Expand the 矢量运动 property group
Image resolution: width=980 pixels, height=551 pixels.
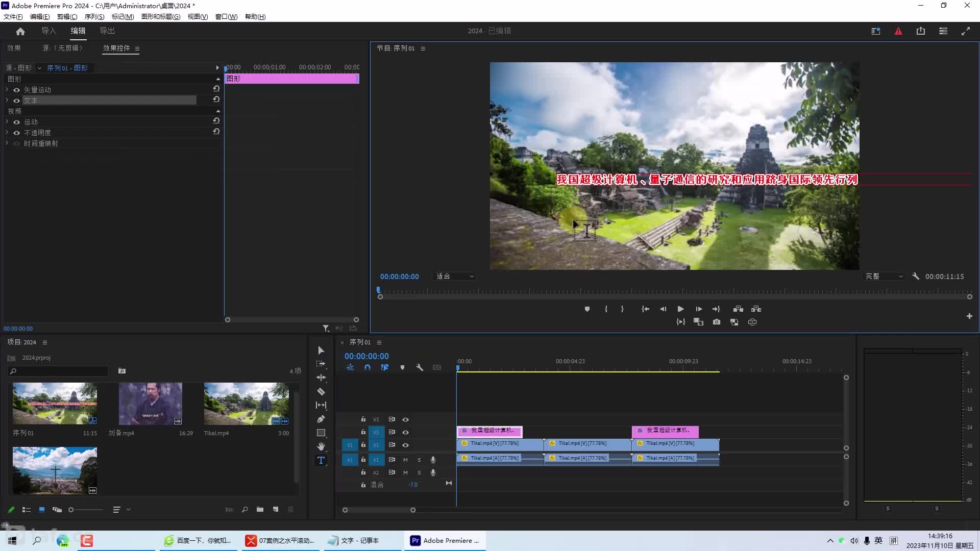(x=7, y=89)
